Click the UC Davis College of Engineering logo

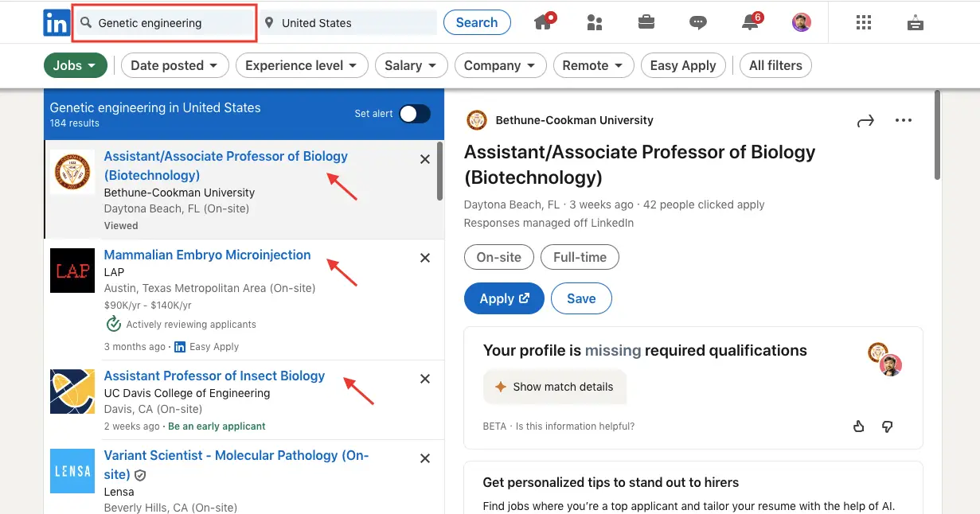72,391
